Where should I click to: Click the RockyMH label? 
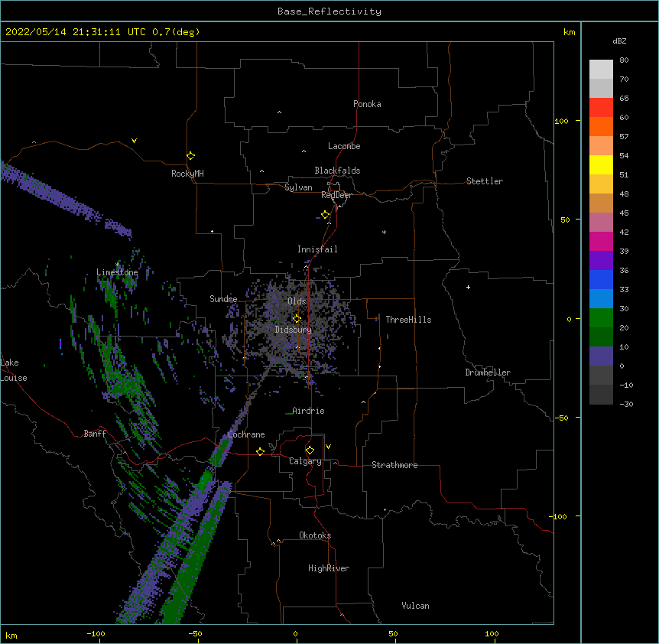[187, 174]
